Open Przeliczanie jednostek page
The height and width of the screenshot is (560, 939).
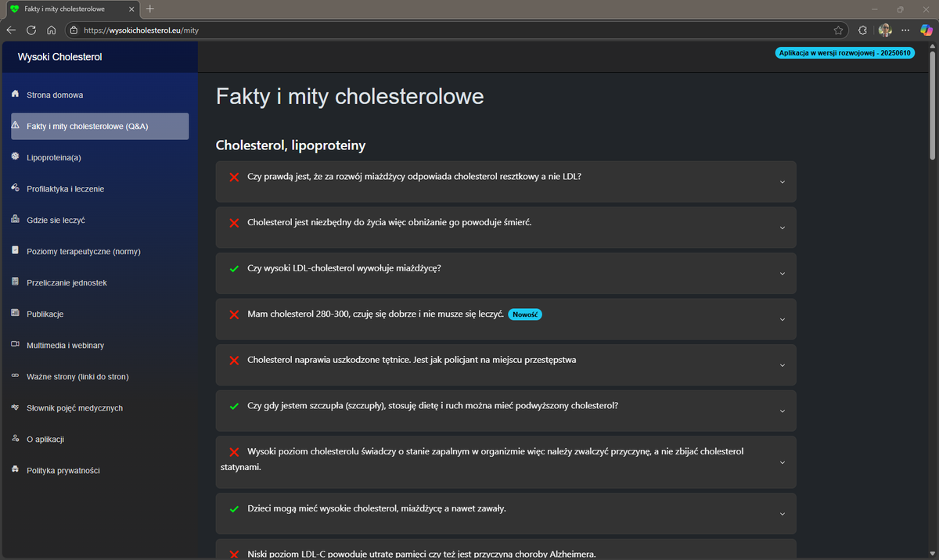(99, 282)
